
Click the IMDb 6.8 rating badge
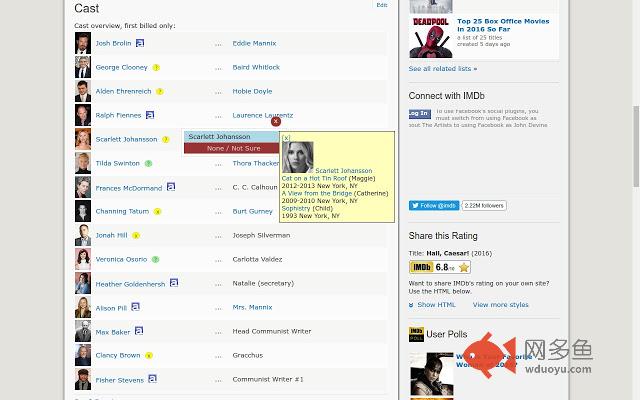pyautogui.click(x=440, y=267)
